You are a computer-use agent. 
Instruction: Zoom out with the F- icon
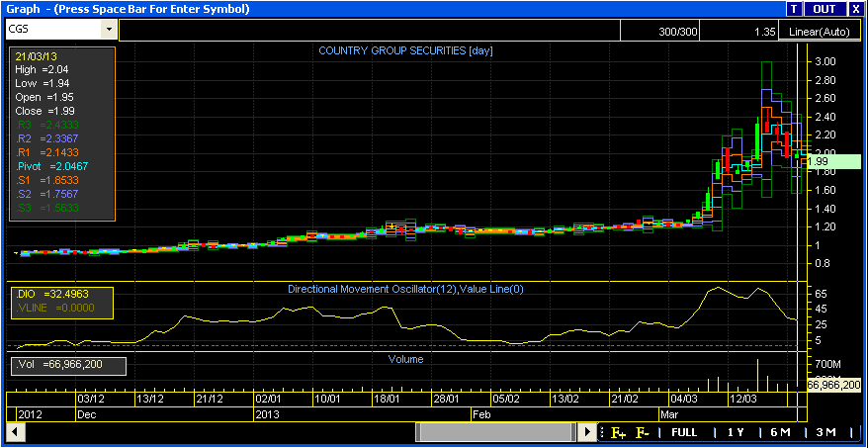coord(643,432)
